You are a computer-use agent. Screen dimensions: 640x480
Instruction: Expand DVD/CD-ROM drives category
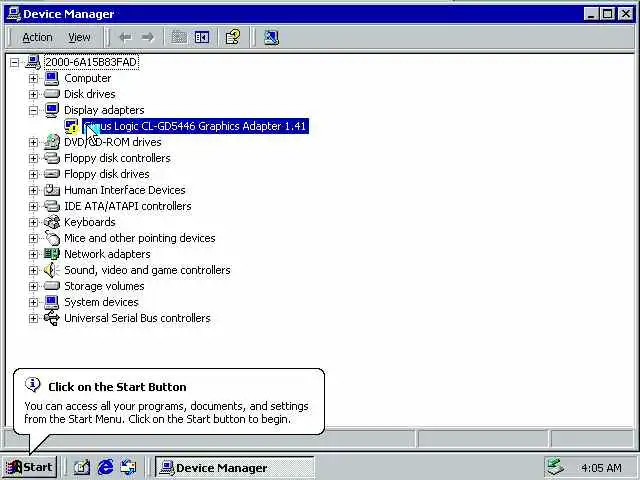click(x=33, y=142)
